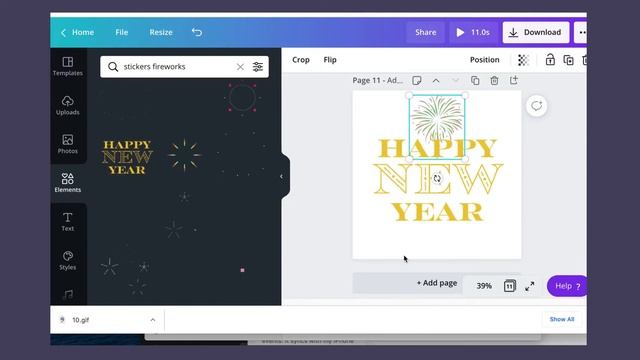Open the transparency checkerboard control
640x360 pixels.
523,60
